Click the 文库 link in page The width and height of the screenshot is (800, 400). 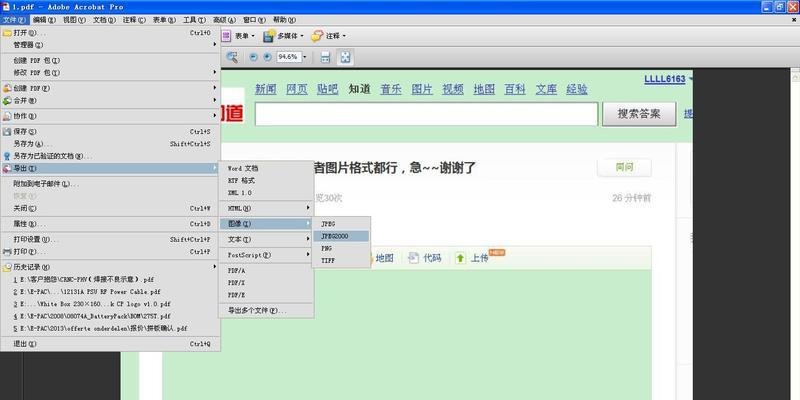(x=546, y=89)
